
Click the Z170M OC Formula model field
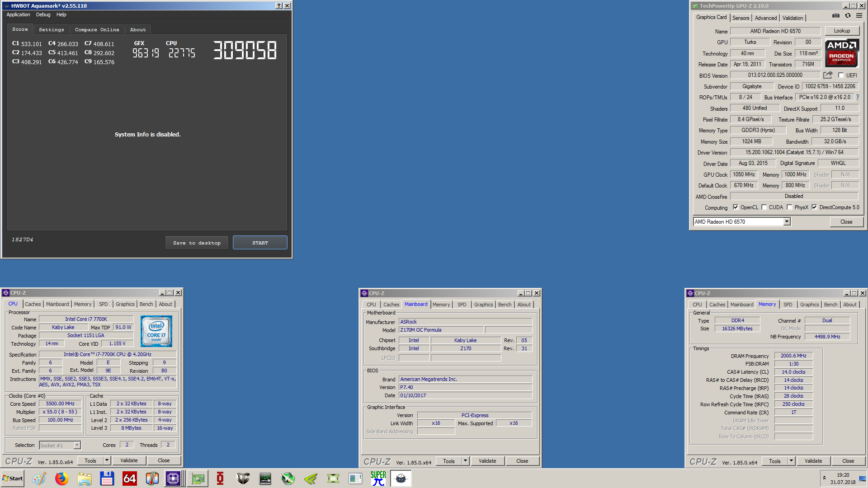441,330
